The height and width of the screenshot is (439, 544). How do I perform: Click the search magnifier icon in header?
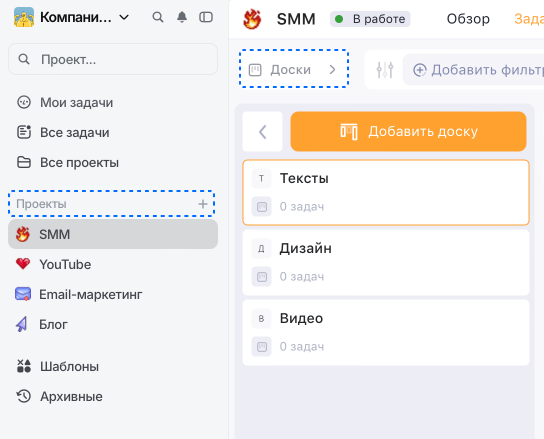point(158,17)
